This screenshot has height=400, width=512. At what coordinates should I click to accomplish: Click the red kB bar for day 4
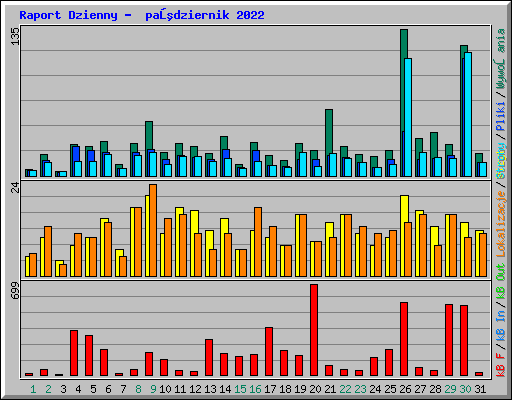[74, 353]
